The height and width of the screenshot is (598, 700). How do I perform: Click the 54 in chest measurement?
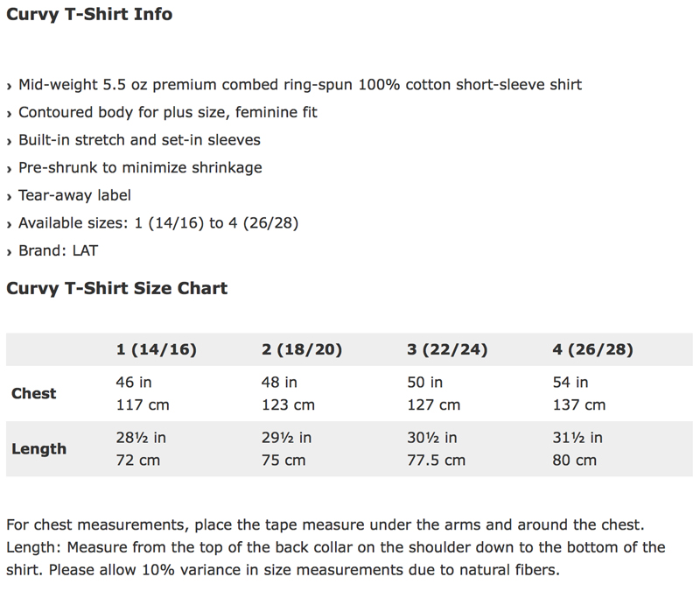[x=570, y=383]
